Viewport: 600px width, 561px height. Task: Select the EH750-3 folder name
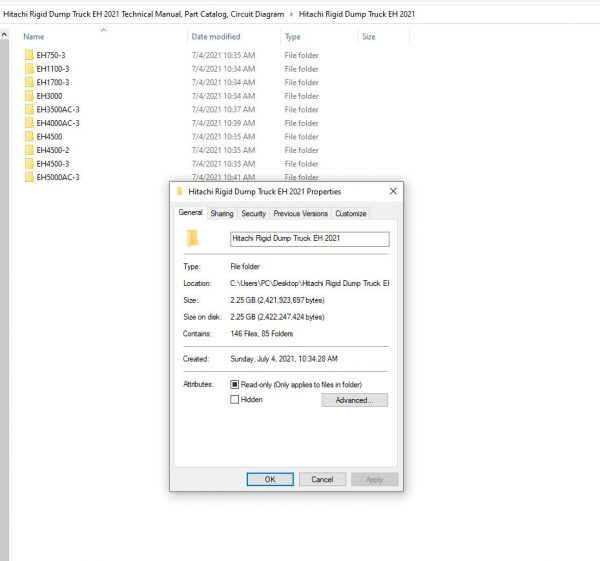click(51, 55)
